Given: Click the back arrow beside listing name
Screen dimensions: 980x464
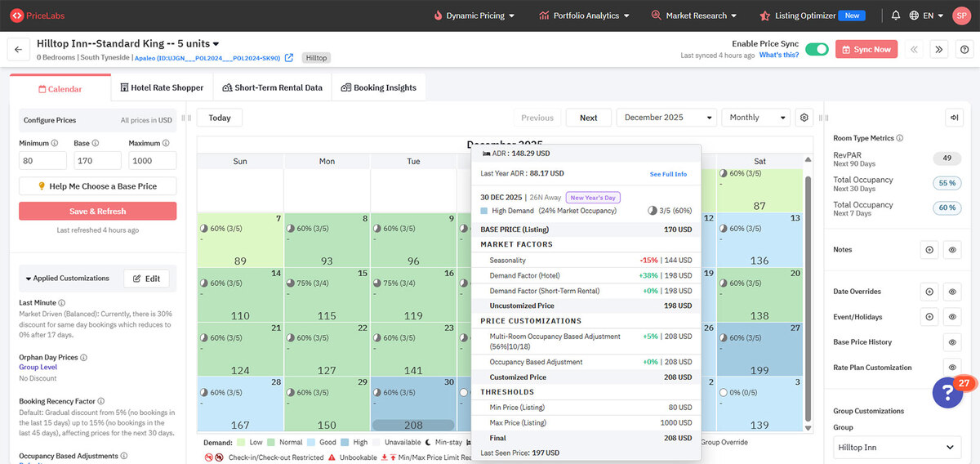Looking at the screenshot, I should [x=18, y=50].
